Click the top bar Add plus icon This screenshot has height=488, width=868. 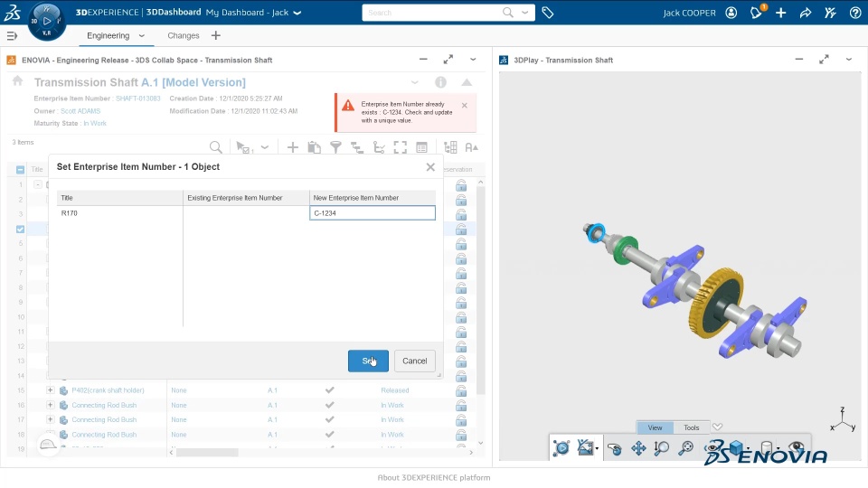click(780, 12)
